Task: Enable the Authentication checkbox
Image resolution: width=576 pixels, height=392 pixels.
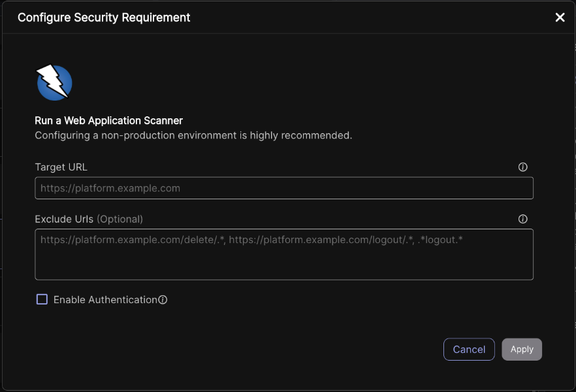Action: click(42, 299)
